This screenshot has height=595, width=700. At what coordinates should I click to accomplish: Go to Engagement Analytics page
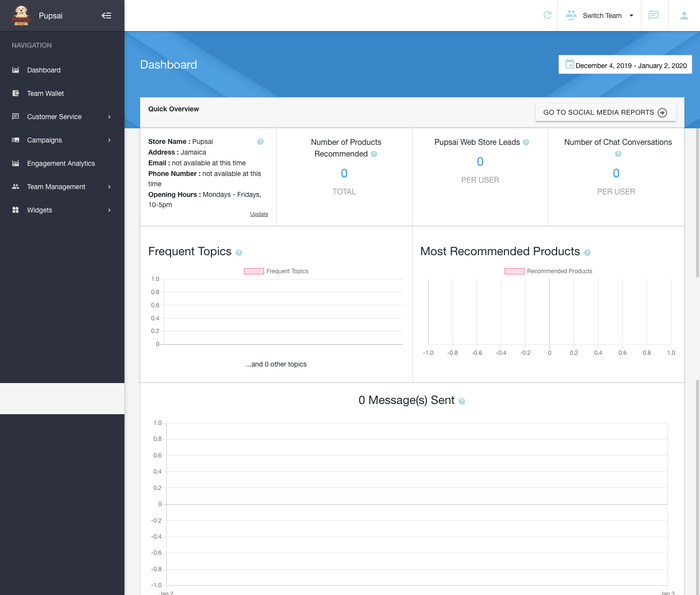(x=61, y=163)
